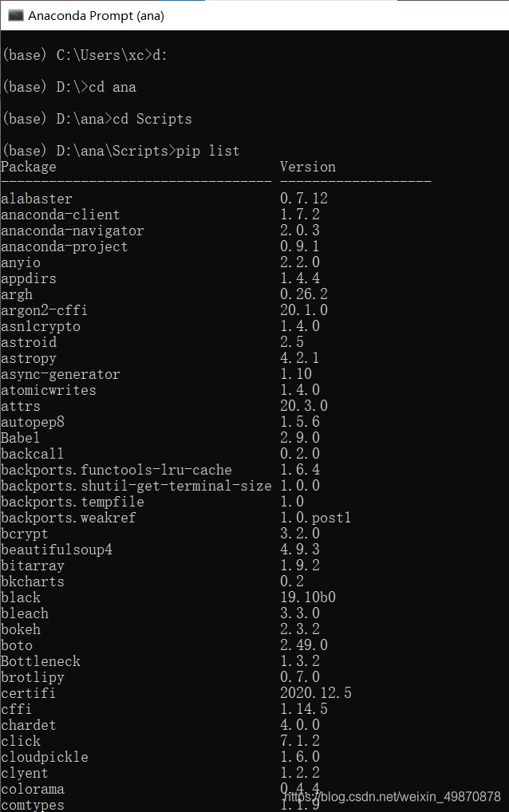Click the black version 19.10b0

(308, 597)
